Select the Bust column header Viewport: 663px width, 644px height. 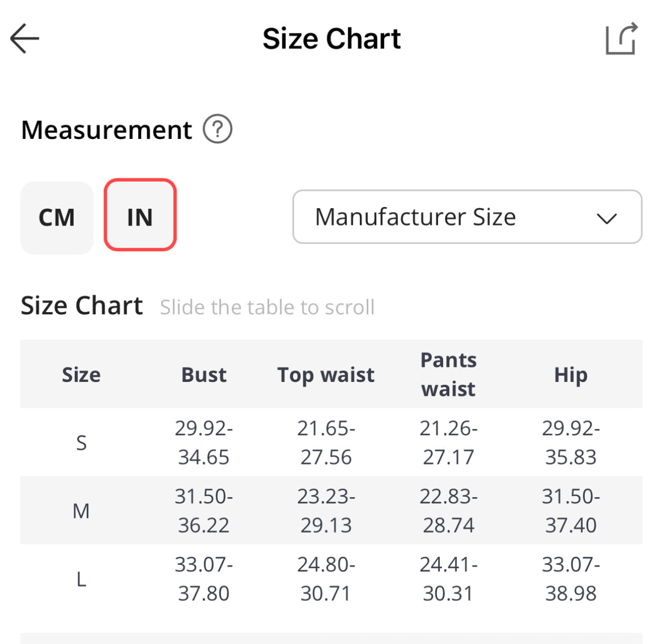click(x=204, y=375)
